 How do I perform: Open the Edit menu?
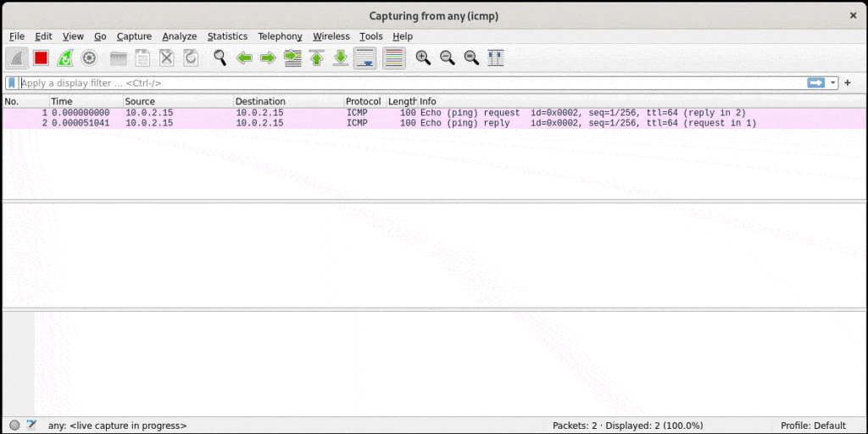43,36
